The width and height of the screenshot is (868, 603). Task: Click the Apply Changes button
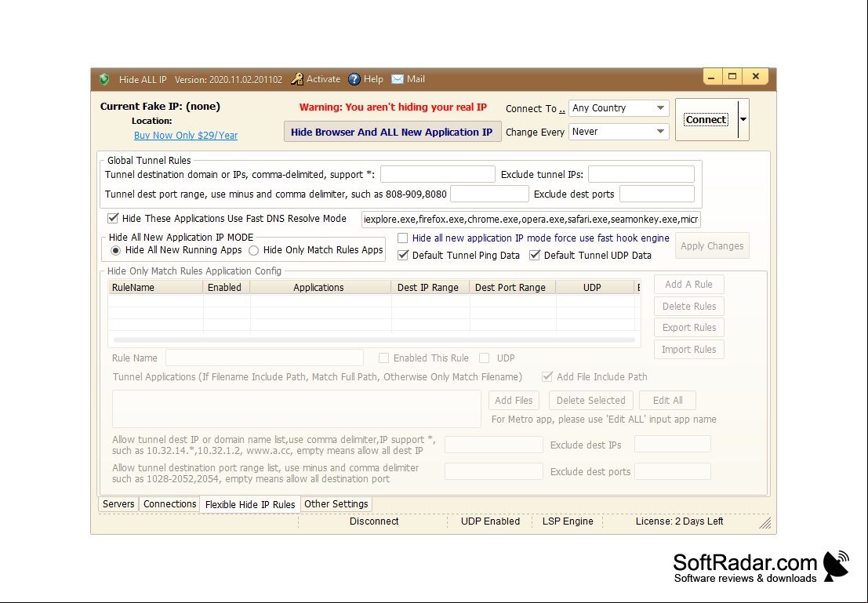click(712, 246)
